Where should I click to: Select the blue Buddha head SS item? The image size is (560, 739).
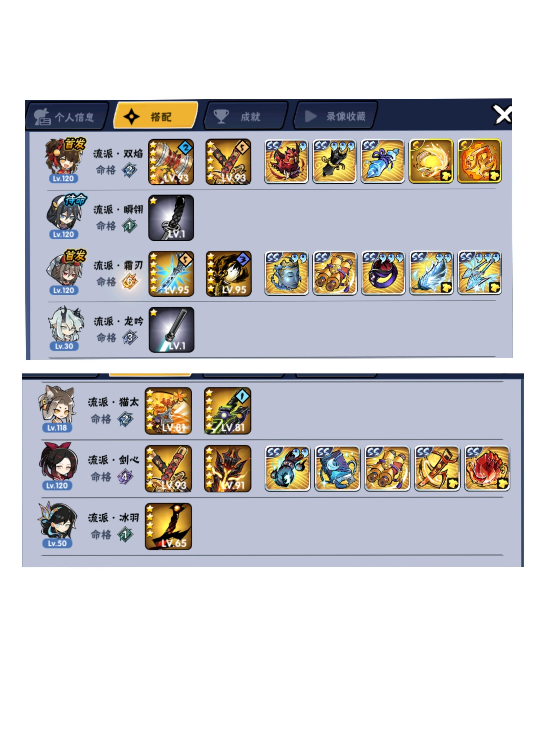click(x=286, y=273)
